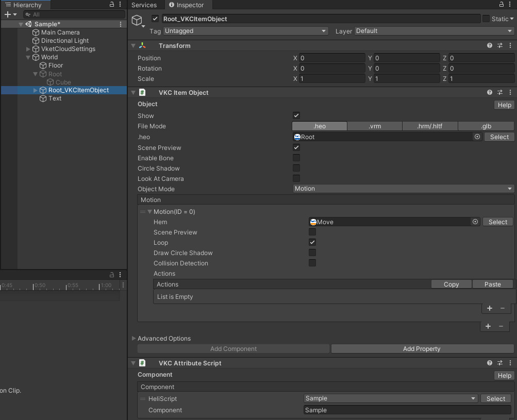Open the Object Mode dropdown
Screen dimensions: 517x420
403,189
